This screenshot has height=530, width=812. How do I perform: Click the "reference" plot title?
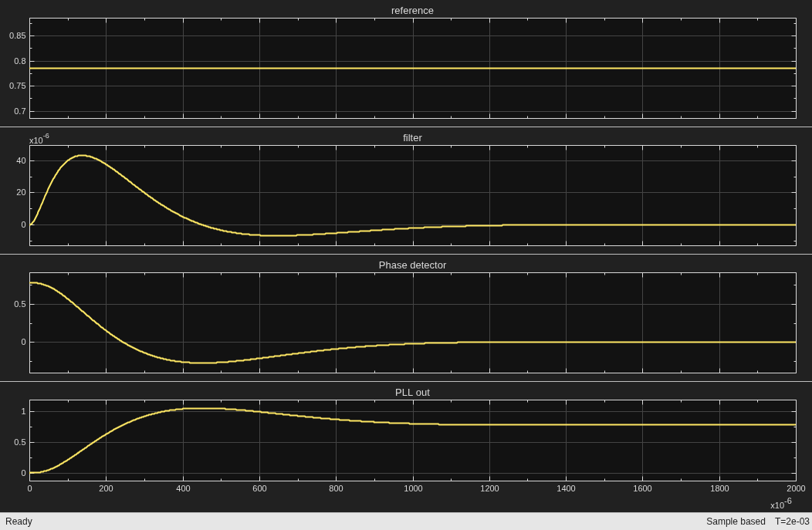point(412,10)
